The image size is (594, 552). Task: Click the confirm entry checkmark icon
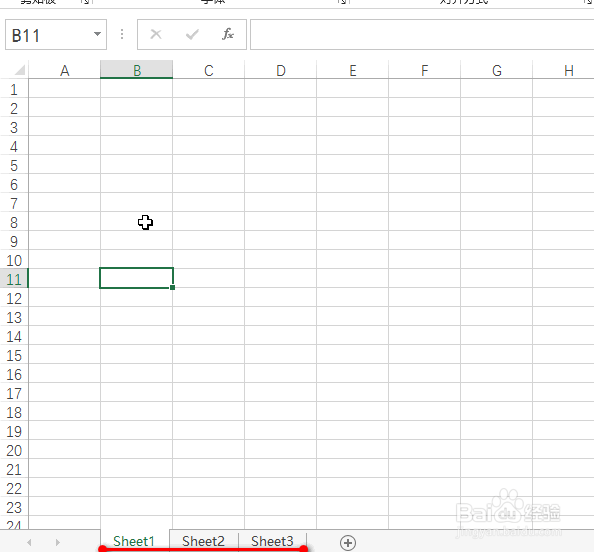click(x=192, y=34)
